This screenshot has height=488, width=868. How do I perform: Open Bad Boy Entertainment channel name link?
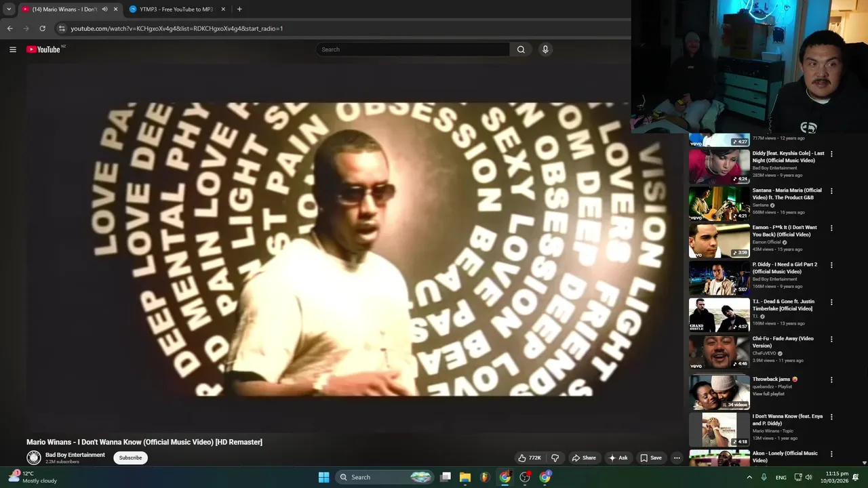(75, 455)
